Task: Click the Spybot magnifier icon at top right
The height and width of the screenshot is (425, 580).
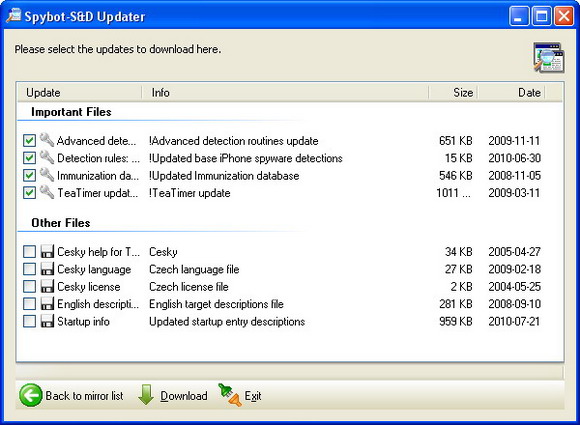Action: click(549, 57)
